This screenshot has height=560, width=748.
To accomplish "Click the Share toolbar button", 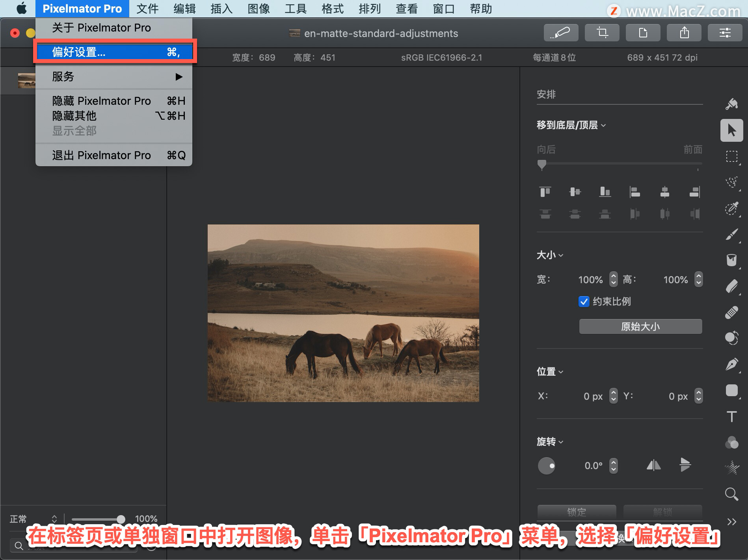I will [x=684, y=33].
